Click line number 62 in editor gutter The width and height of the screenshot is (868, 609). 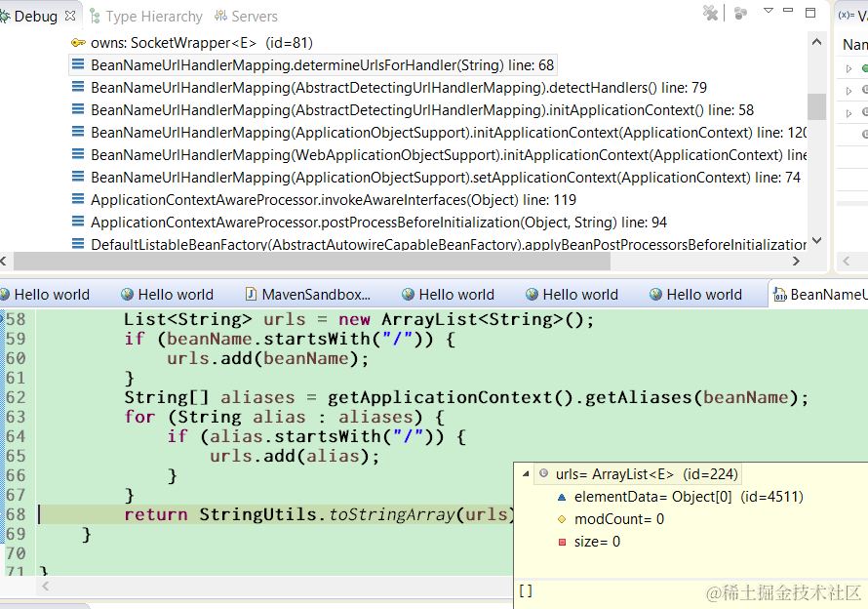pyautogui.click(x=16, y=397)
